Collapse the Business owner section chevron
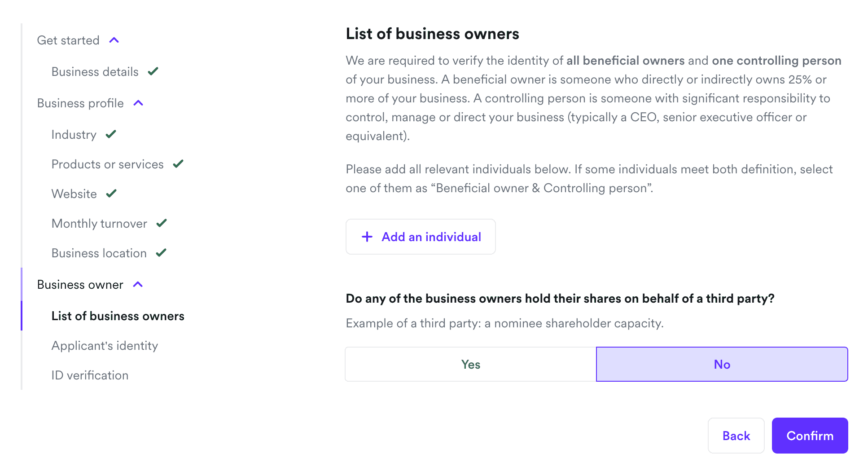Image resolution: width=868 pixels, height=476 pixels. 138,285
